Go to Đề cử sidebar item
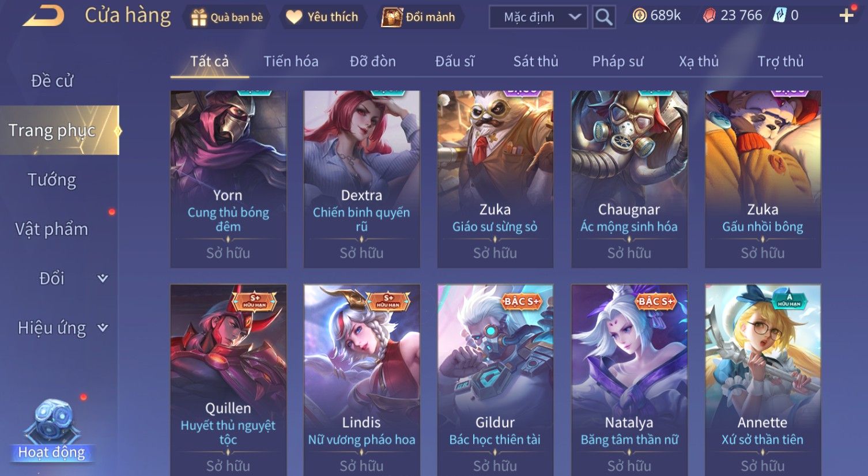The image size is (868, 476). pyautogui.click(x=52, y=81)
